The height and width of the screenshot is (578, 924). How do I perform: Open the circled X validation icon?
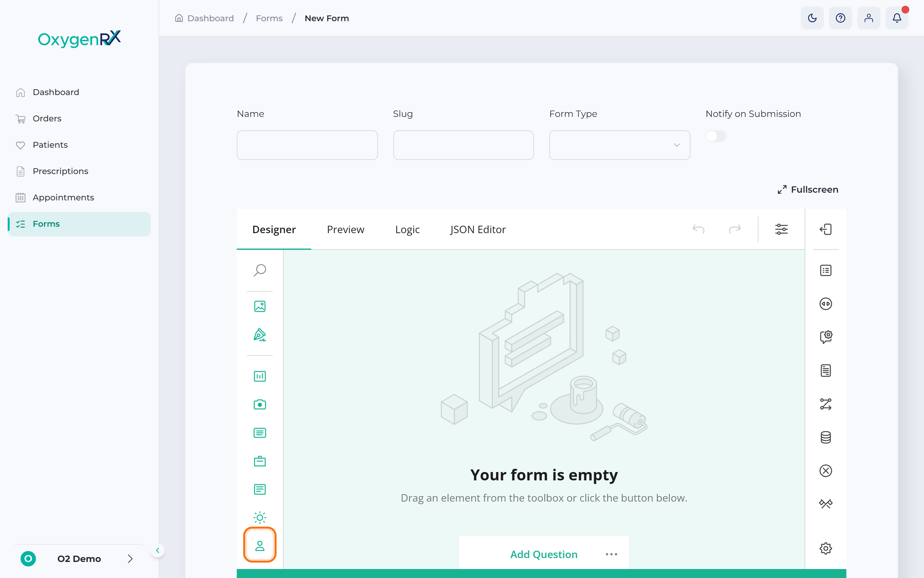[826, 470]
